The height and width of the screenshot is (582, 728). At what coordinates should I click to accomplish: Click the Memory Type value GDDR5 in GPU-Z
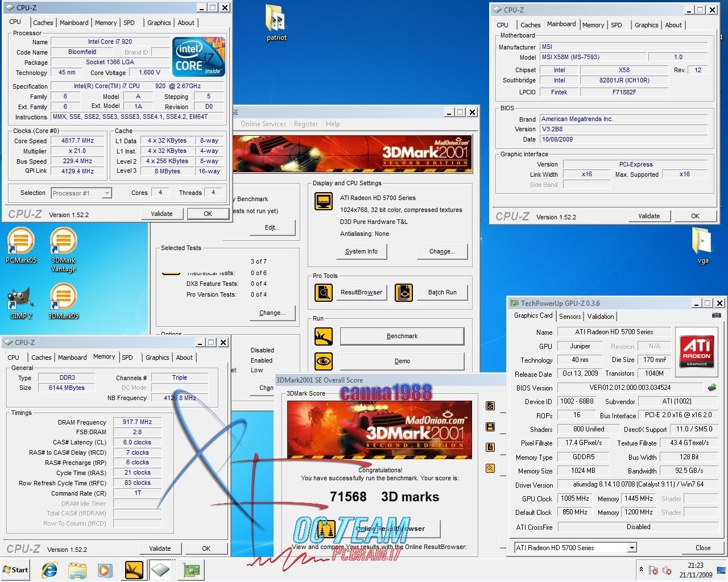point(583,457)
